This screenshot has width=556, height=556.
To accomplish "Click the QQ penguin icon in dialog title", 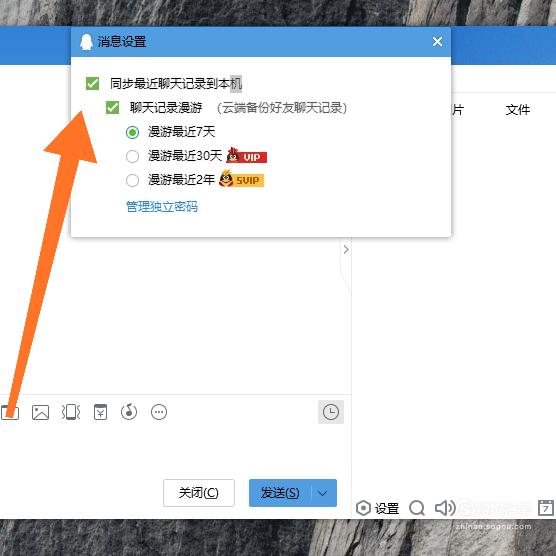I will [x=86, y=42].
